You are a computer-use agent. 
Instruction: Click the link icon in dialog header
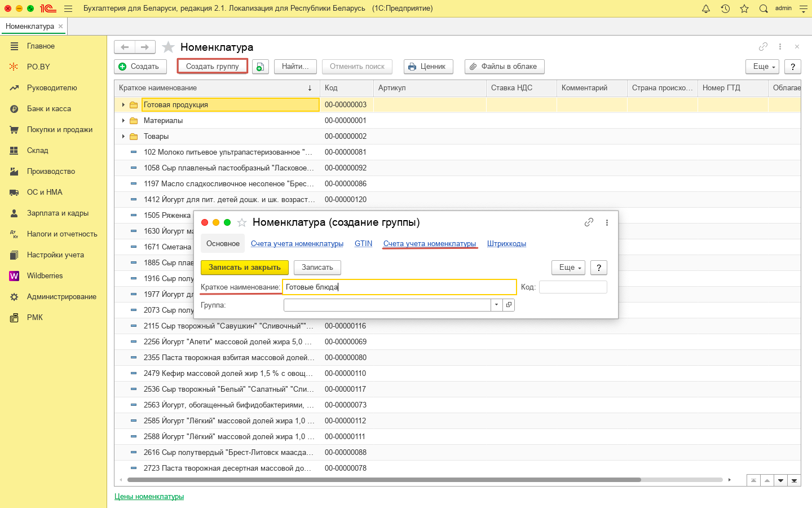pyautogui.click(x=589, y=222)
